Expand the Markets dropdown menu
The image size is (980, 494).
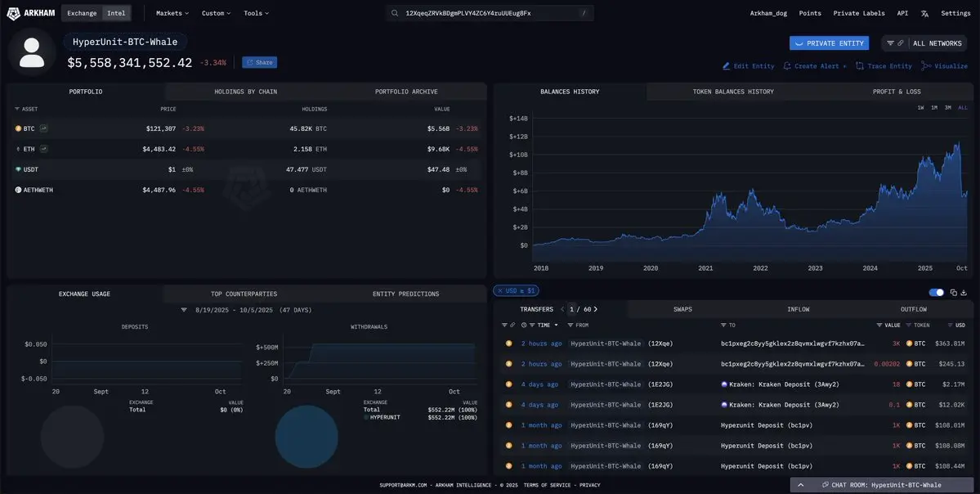pos(172,13)
